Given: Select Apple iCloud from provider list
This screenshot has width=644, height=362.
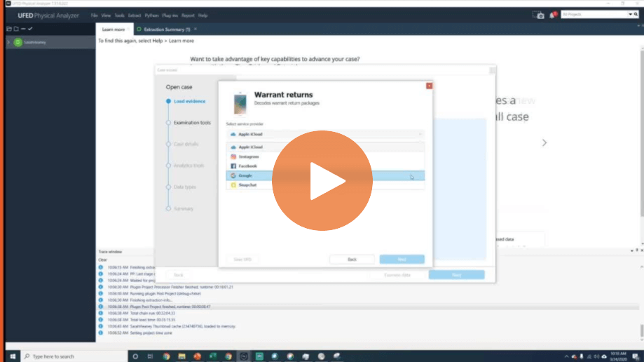Looking at the screenshot, I should 325,147.
